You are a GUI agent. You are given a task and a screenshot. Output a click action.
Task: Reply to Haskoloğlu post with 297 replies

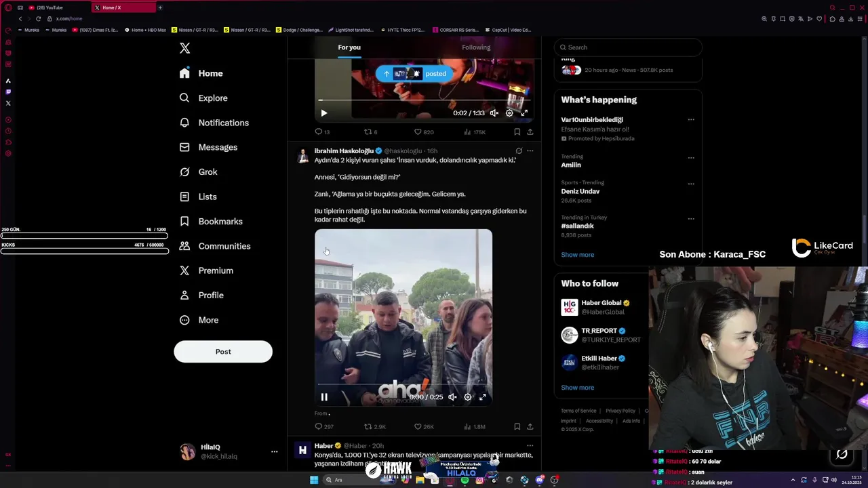[x=324, y=427]
